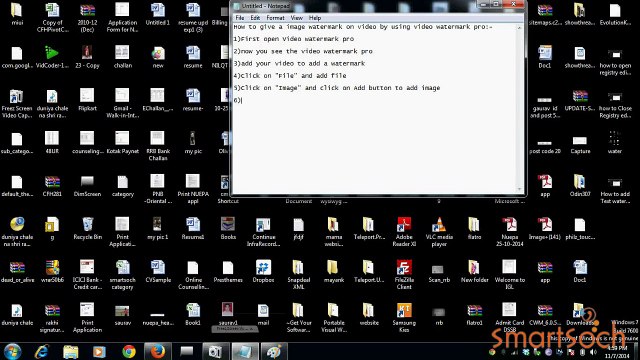Select the Adobe Reader XI desktop icon

[404, 232]
